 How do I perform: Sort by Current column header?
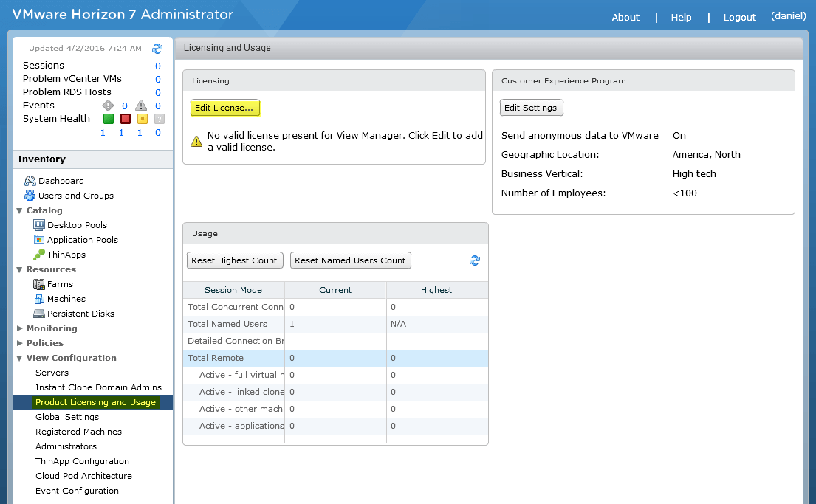[336, 290]
